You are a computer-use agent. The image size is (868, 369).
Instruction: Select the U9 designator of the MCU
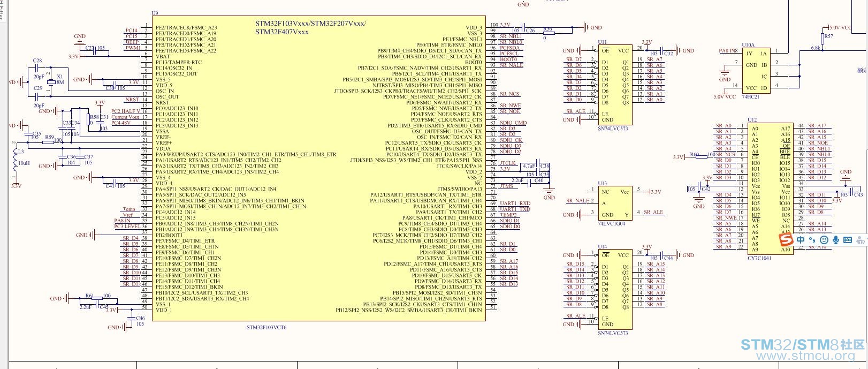pos(155,13)
